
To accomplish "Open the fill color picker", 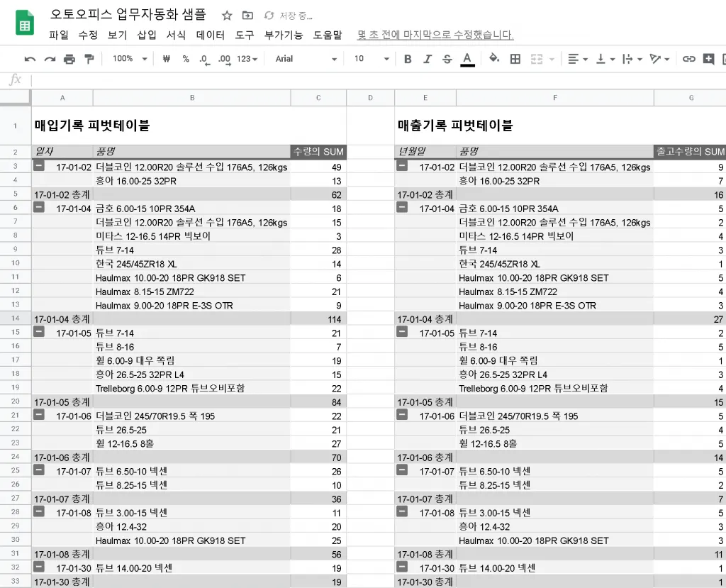I will pos(494,58).
